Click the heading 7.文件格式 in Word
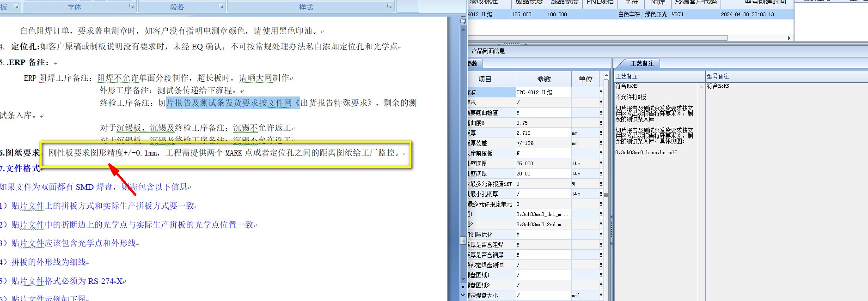This screenshot has height=301, width=868. click(x=20, y=169)
